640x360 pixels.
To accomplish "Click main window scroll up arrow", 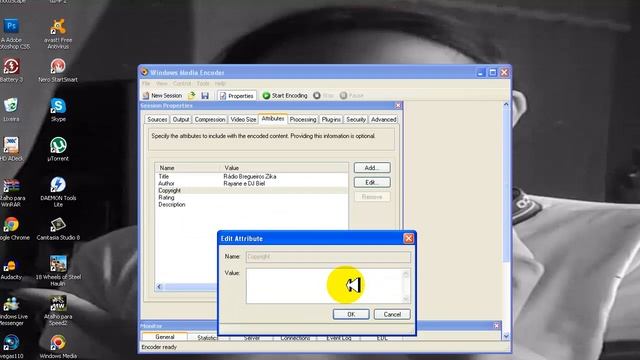I will point(506,104).
